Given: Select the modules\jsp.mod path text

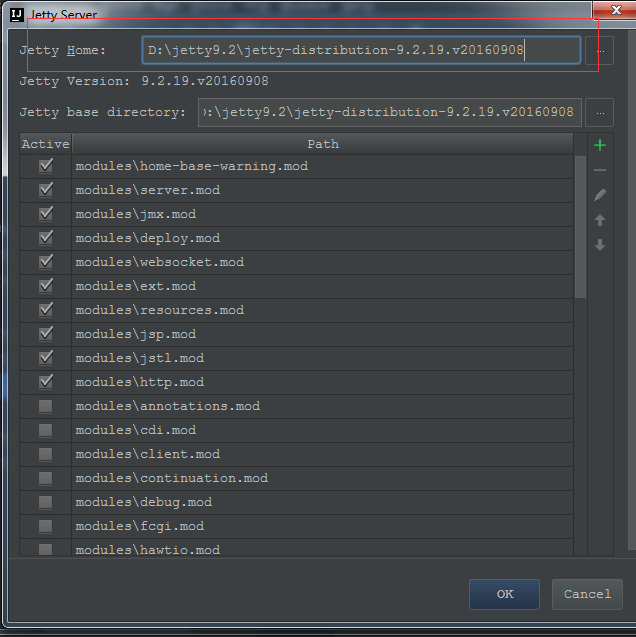Looking at the screenshot, I should click(x=136, y=334).
